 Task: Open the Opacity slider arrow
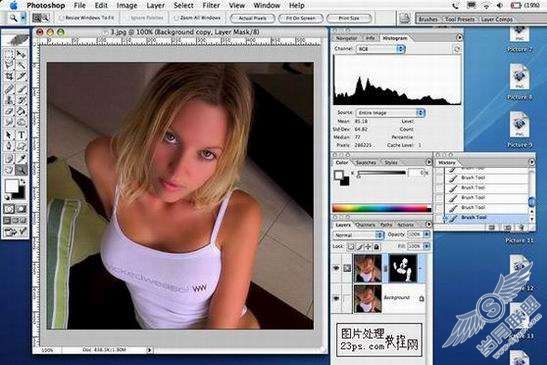[x=427, y=235]
